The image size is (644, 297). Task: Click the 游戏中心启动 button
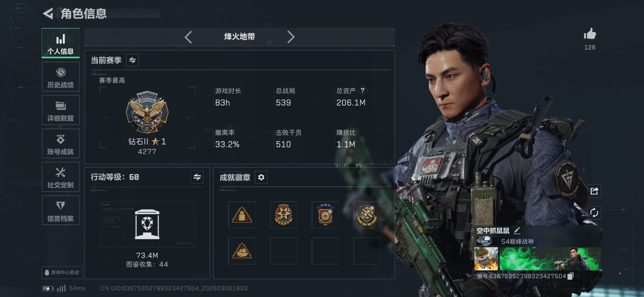point(62,272)
